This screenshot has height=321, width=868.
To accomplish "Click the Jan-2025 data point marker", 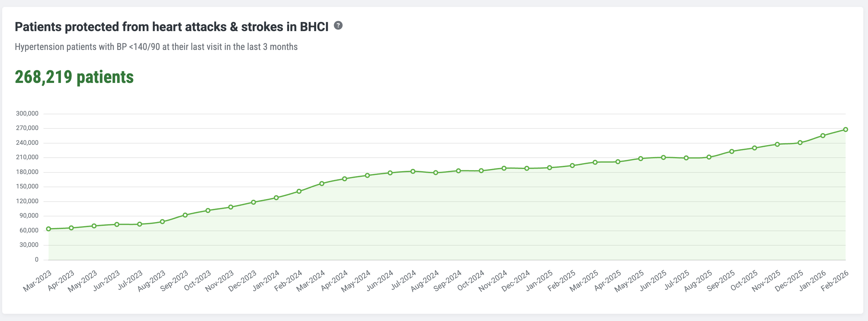I will (550, 167).
